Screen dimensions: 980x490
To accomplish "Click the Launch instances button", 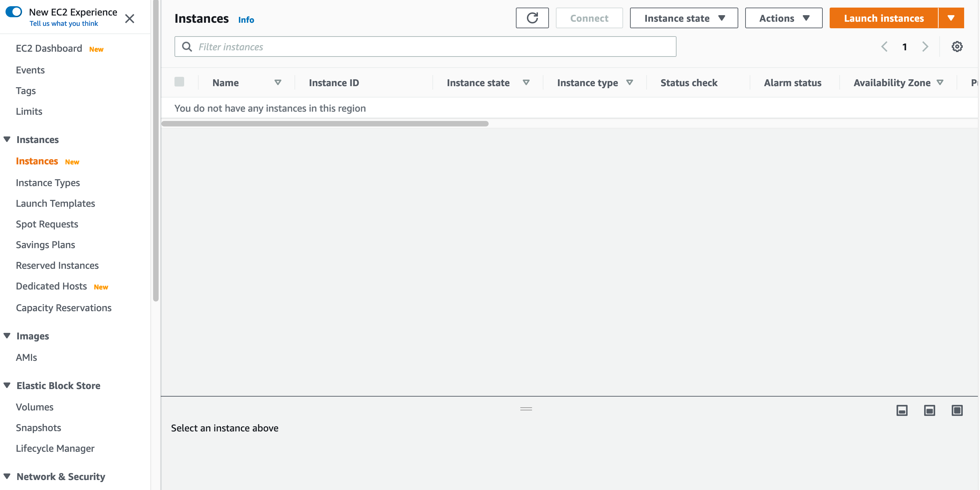I will (x=883, y=18).
